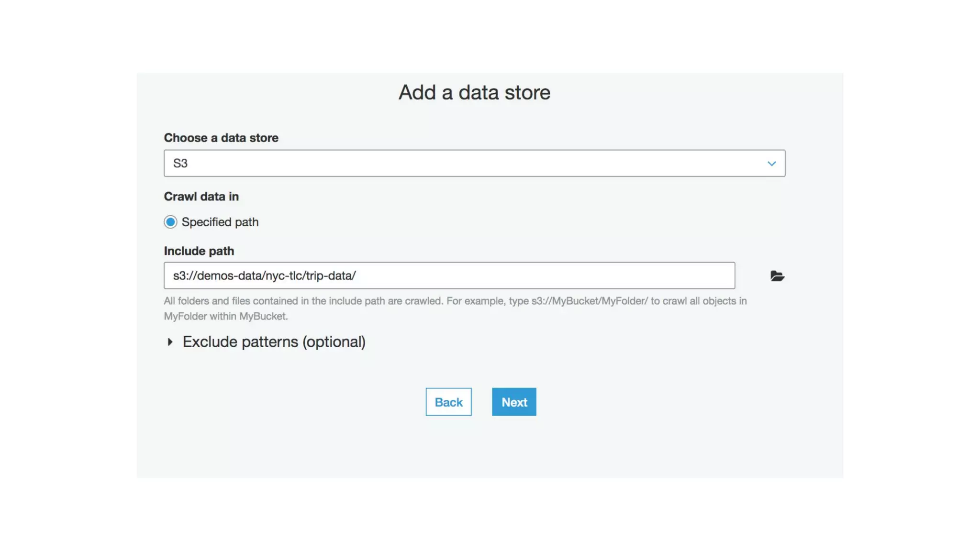
Task: Click empty right end of Include path field
Action: 670,275
